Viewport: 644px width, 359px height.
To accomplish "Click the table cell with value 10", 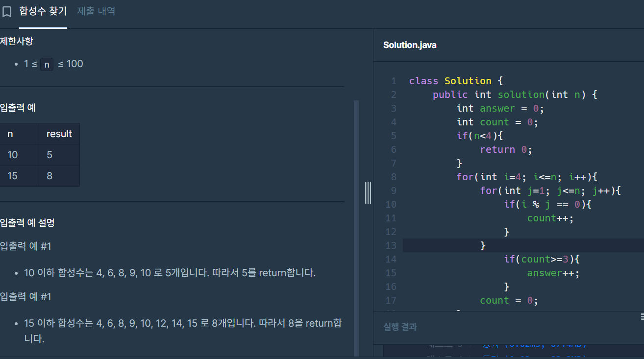I will tap(20, 155).
